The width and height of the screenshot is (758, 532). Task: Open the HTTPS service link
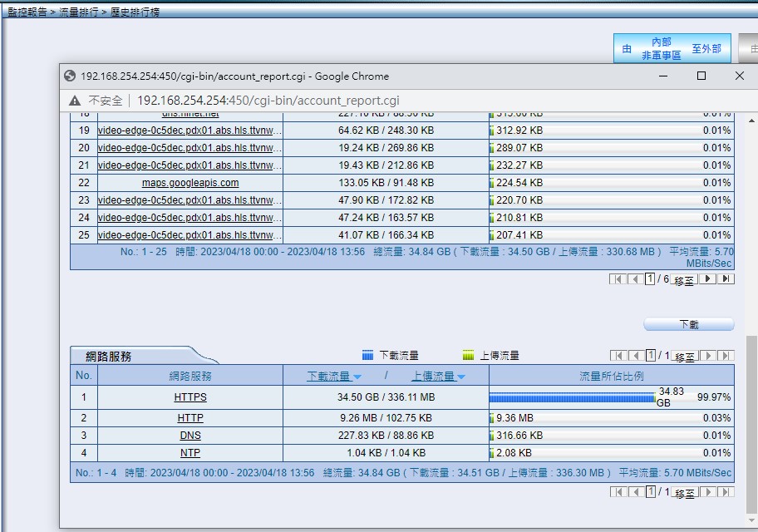[x=190, y=397]
